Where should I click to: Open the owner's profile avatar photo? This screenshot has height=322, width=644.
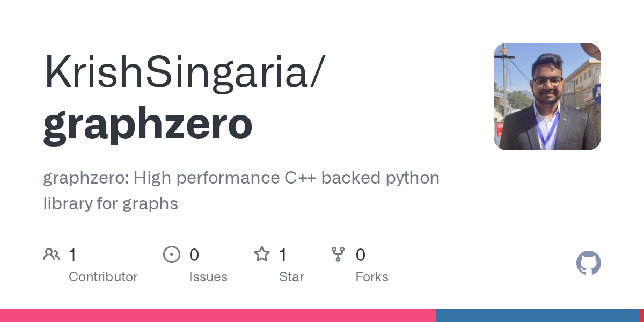[x=547, y=97]
